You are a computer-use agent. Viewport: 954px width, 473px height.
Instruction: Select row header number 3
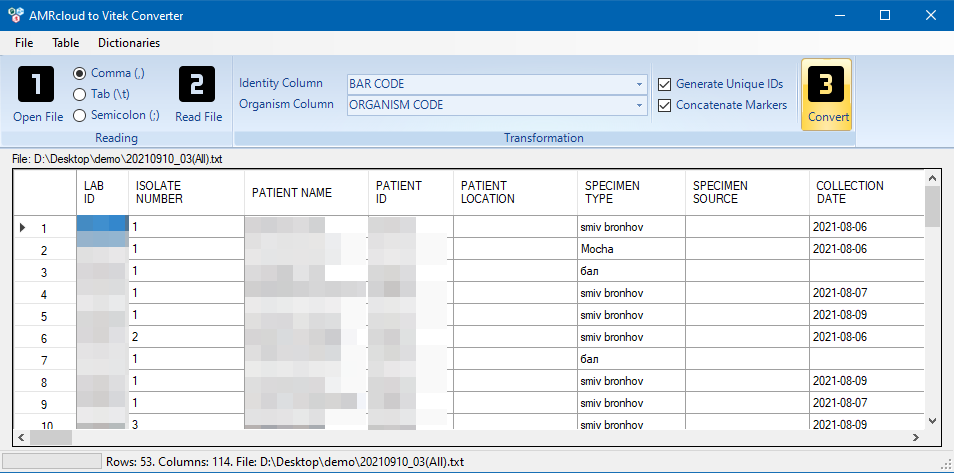45,272
